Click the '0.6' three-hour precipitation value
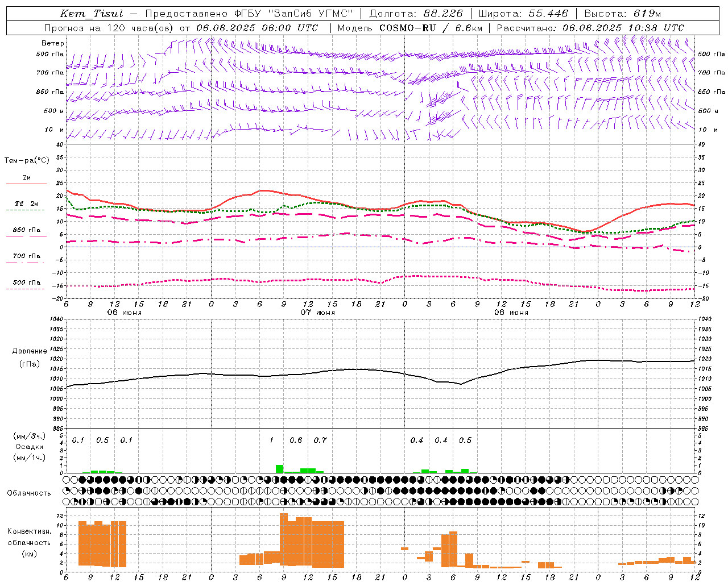728x582 pixels. point(296,440)
